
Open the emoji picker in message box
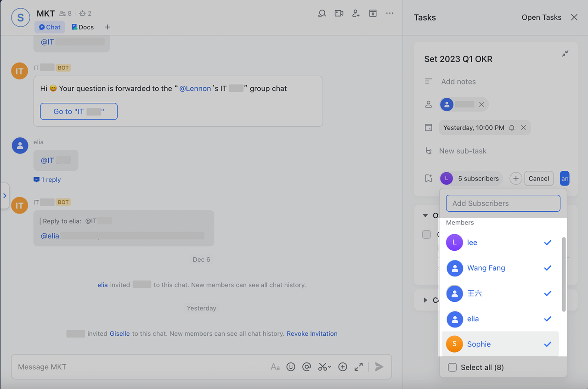point(291,366)
